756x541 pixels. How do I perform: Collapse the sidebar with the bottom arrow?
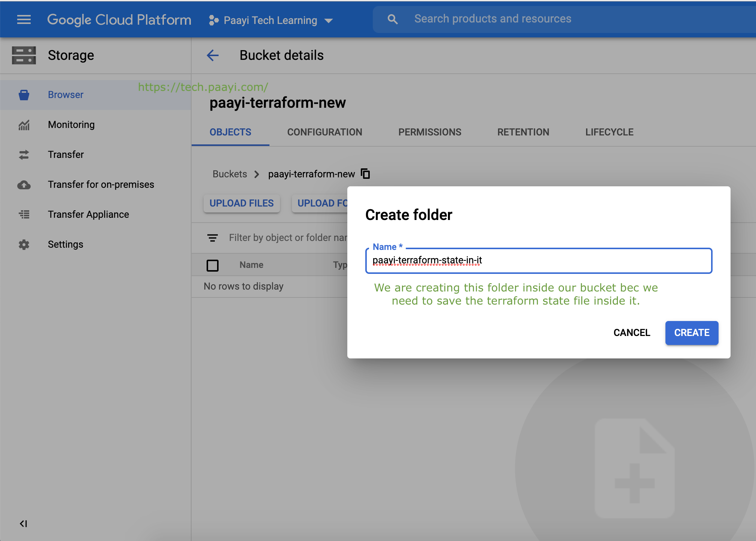click(23, 523)
